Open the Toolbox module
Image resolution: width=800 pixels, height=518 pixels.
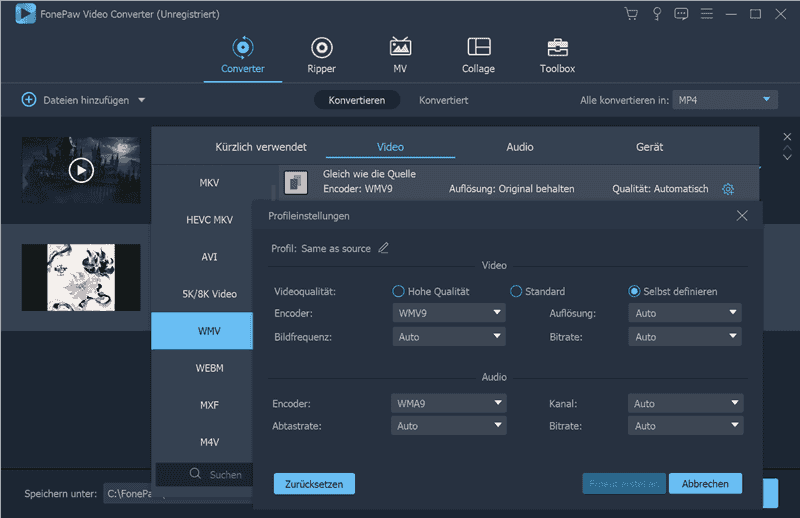point(557,56)
